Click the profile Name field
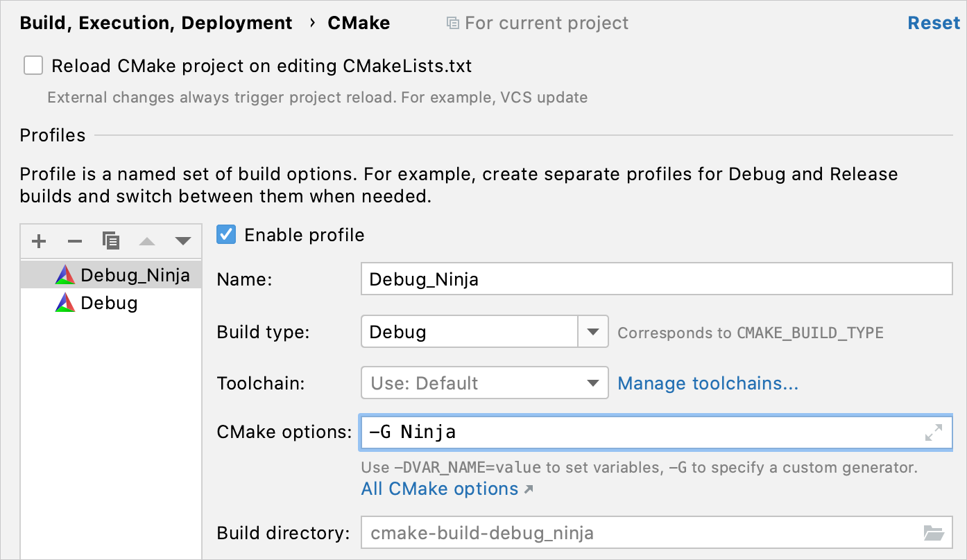 tap(656, 279)
